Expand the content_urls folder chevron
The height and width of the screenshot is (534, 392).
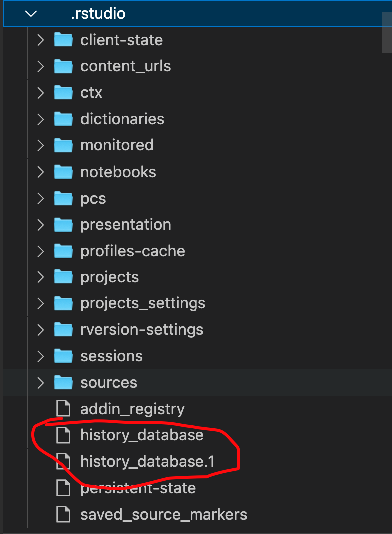point(41,66)
